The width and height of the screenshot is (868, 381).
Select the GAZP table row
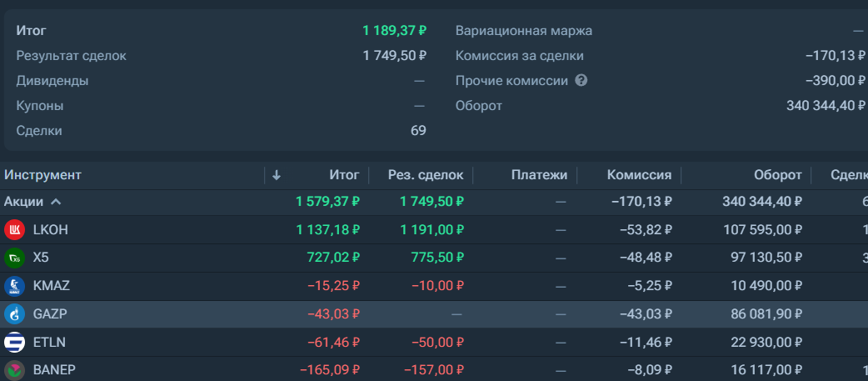pos(434,314)
